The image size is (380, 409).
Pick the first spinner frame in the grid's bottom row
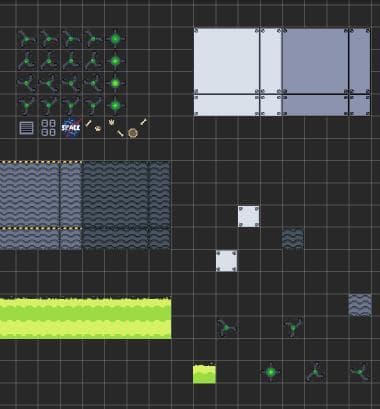(x=26, y=106)
